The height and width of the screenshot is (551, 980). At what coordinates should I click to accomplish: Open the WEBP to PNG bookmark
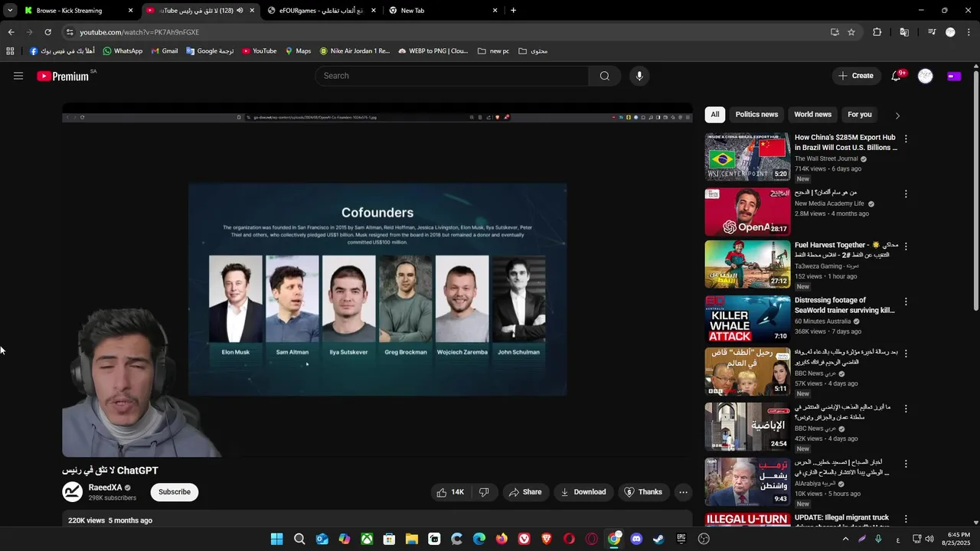433,51
